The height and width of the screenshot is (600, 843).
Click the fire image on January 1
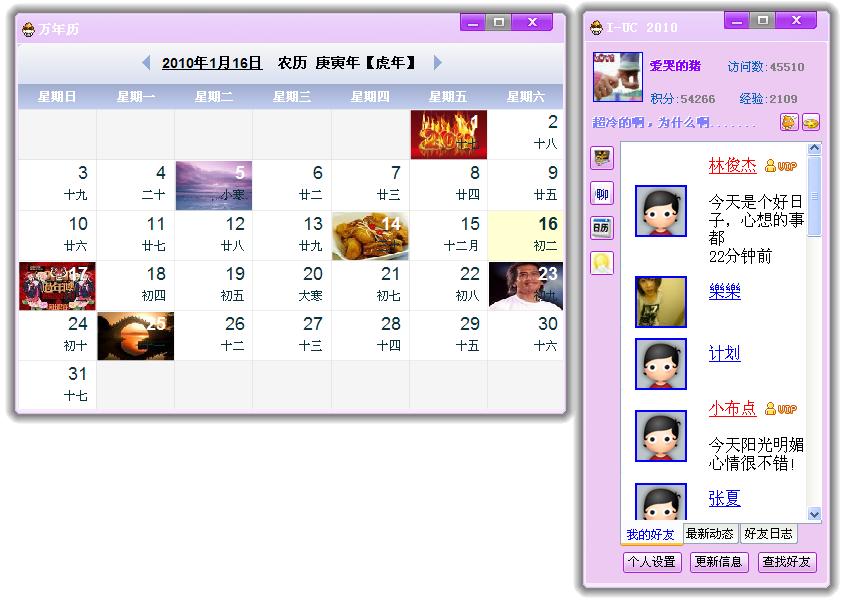click(x=448, y=134)
